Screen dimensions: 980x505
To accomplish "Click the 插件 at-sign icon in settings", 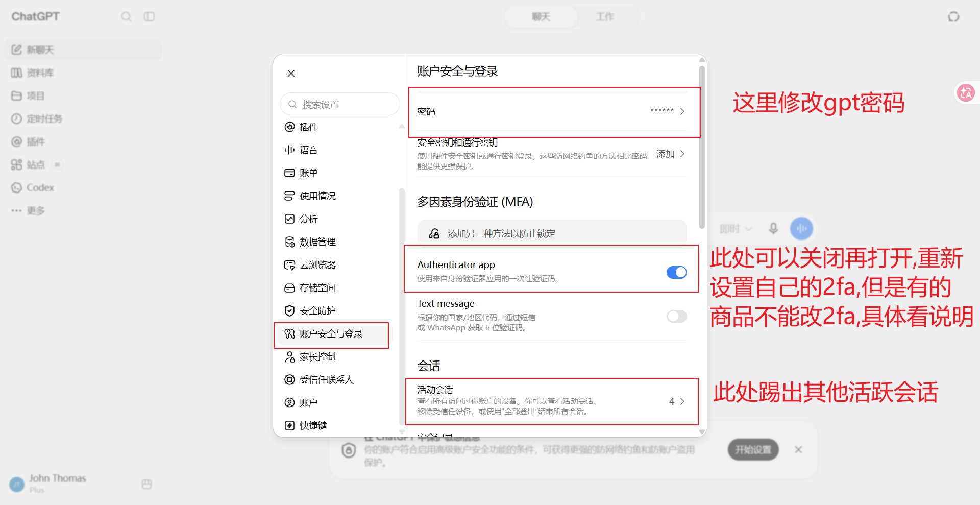I will [x=289, y=127].
